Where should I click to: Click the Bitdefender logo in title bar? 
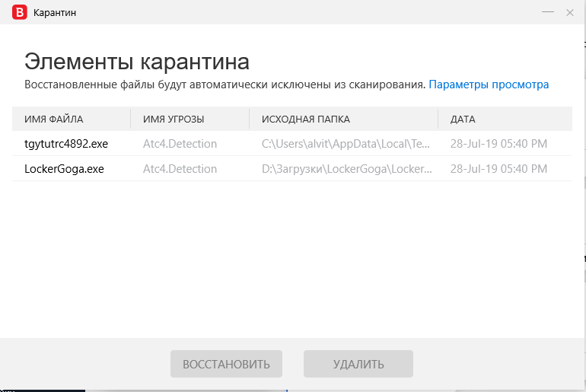(x=18, y=12)
